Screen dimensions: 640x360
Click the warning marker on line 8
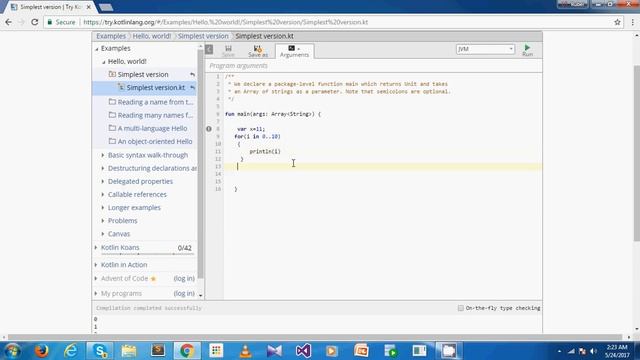tap(209, 129)
